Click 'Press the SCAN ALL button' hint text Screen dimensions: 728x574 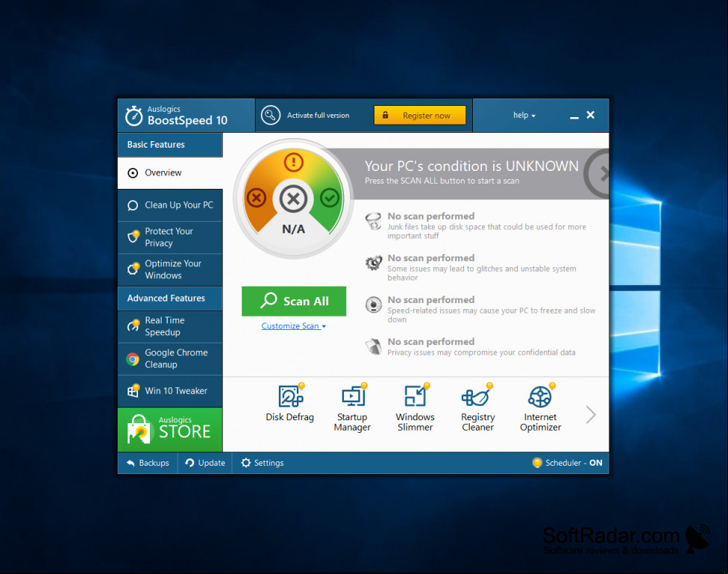(x=442, y=181)
